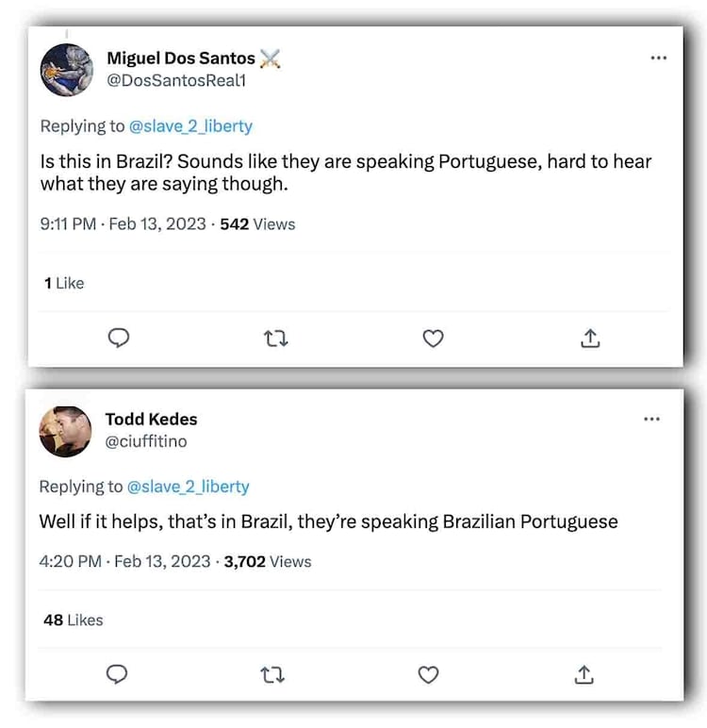Retweet Todd Kedes's tweet

coord(272,674)
